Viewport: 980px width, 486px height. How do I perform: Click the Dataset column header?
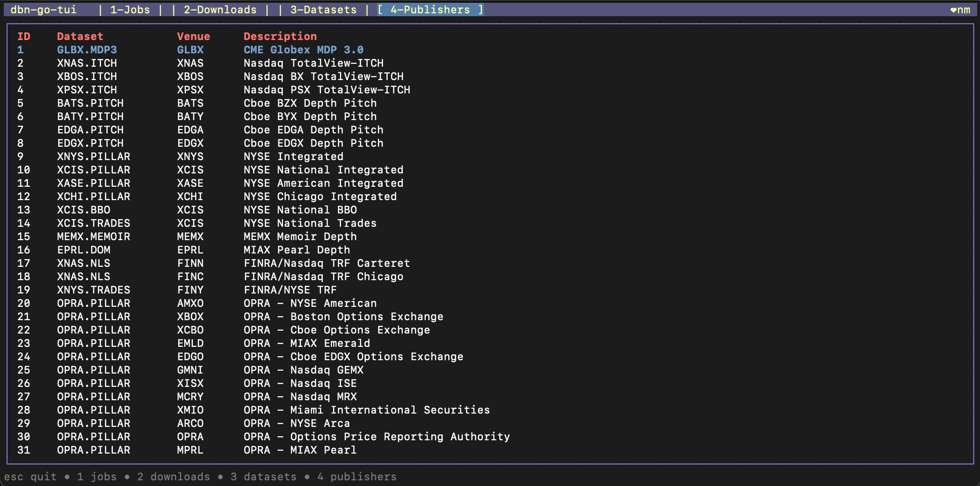(80, 36)
